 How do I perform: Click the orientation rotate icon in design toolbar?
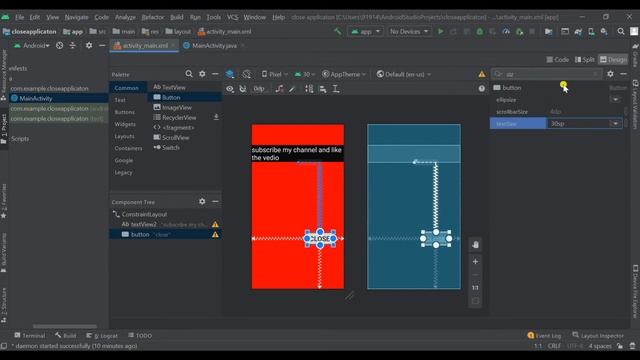pyautogui.click(x=247, y=74)
